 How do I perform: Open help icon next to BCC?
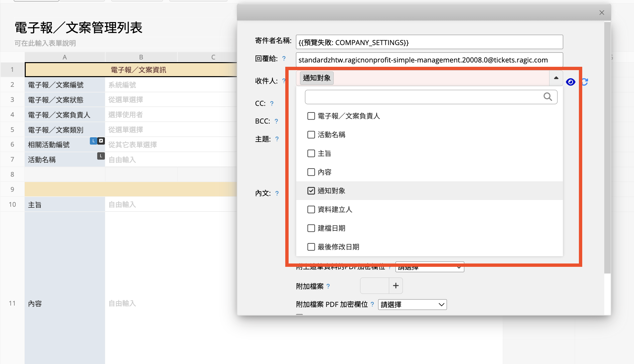tap(276, 121)
